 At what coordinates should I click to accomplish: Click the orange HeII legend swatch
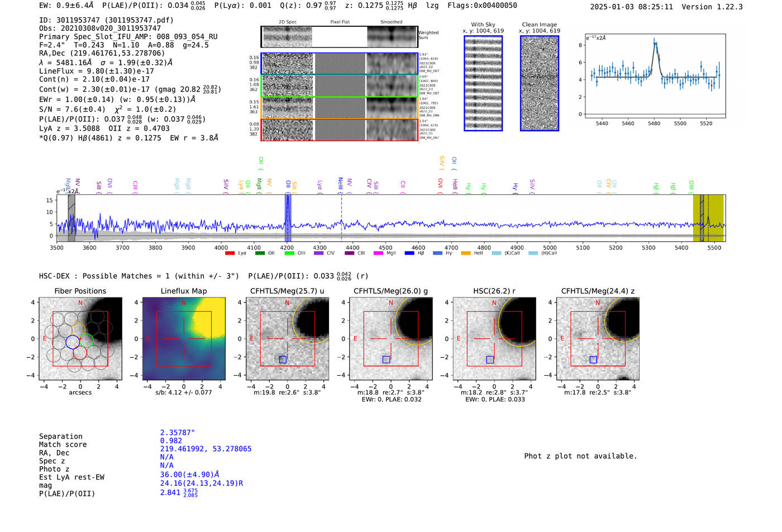(466, 253)
